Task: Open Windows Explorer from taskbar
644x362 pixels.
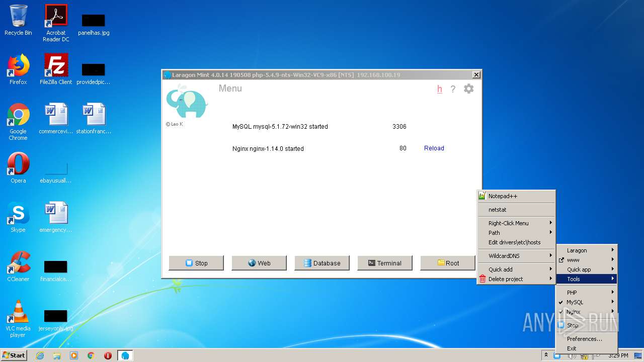Action: pos(57,355)
